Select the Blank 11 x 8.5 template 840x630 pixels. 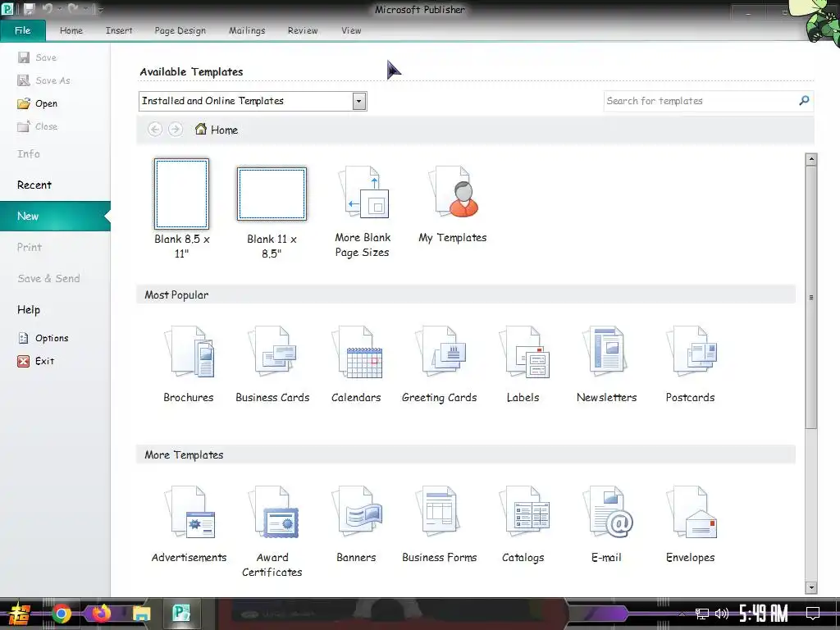coord(272,212)
